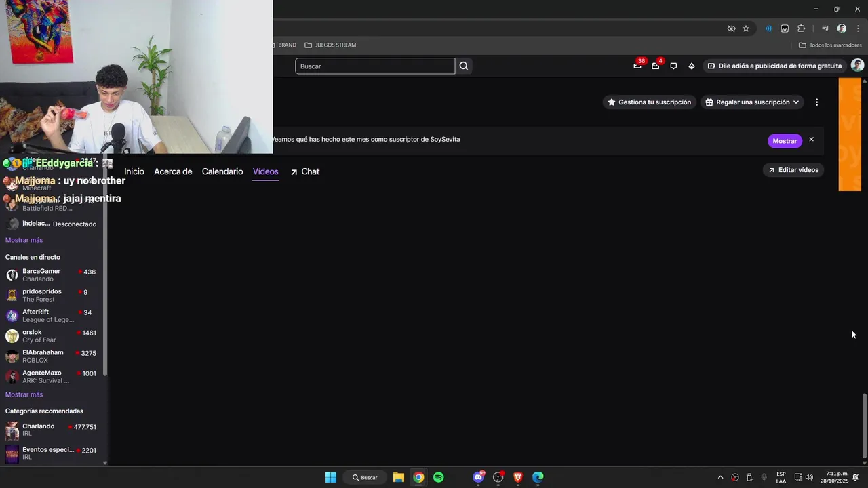The image size is (868, 488).
Task: Click the purple Mostrar button
Action: 785,141
